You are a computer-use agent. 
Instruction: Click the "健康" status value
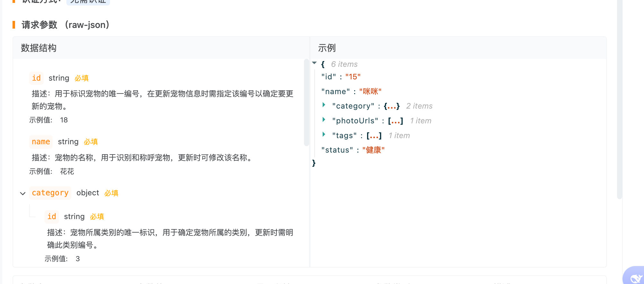point(373,150)
